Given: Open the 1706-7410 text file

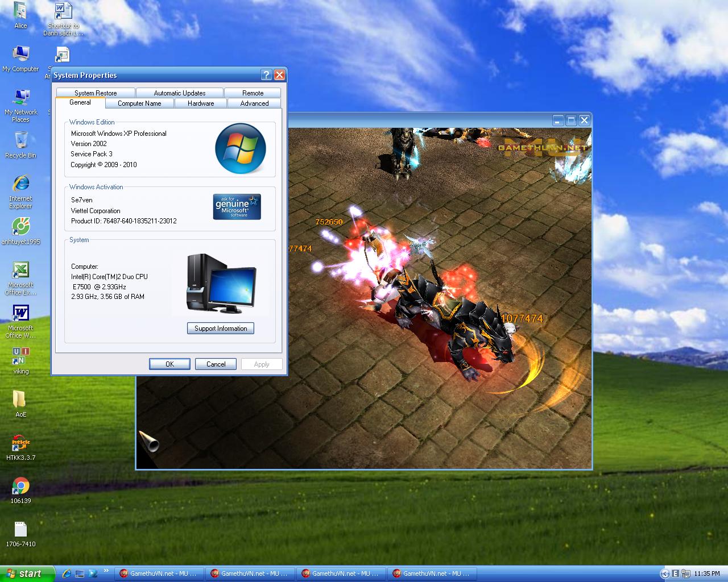Looking at the screenshot, I should coord(20,534).
